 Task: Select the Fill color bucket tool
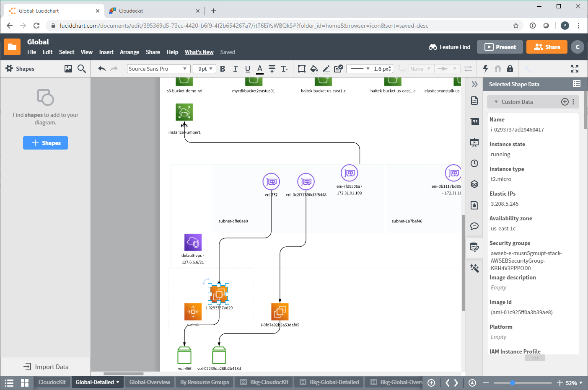point(313,68)
